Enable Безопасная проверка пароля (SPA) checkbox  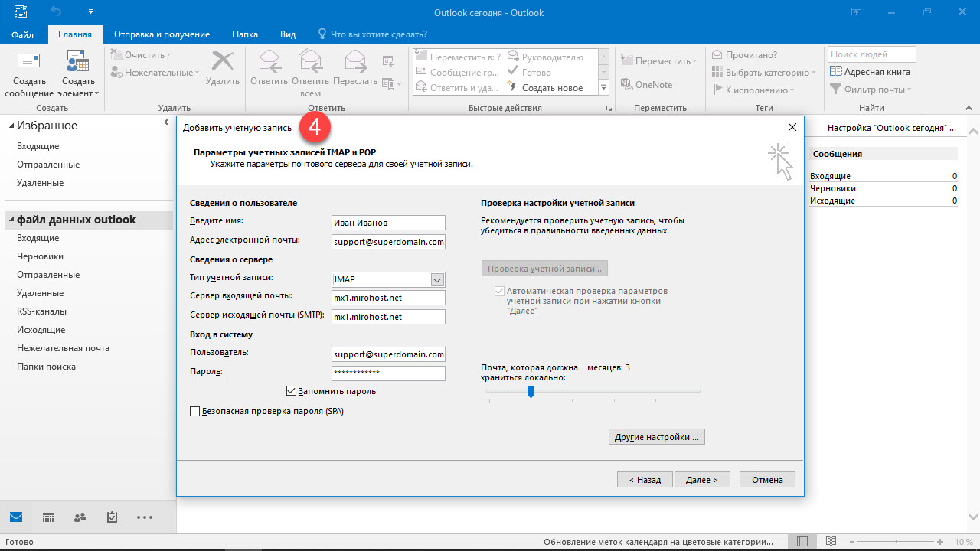point(194,411)
